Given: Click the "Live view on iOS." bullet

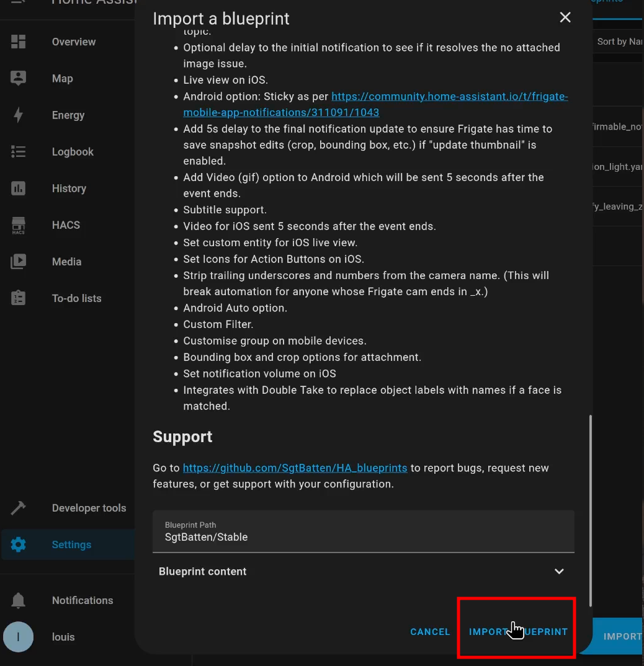Looking at the screenshot, I should [x=225, y=80].
